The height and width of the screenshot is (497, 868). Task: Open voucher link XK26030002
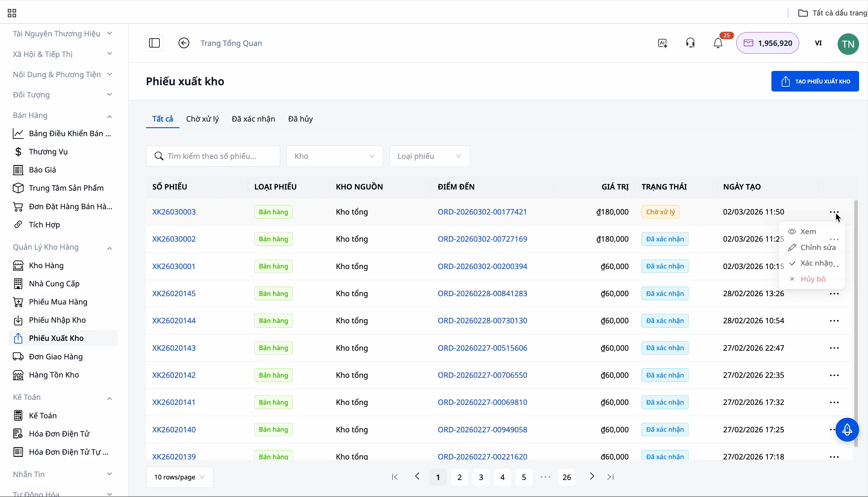pos(174,239)
